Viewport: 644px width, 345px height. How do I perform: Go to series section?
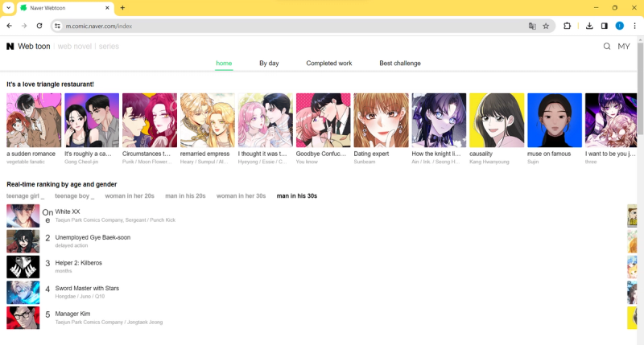click(109, 47)
